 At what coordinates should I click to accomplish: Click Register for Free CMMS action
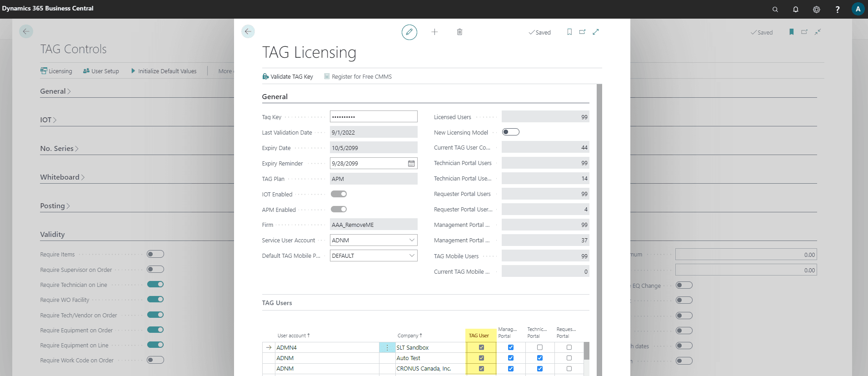point(358,76)
